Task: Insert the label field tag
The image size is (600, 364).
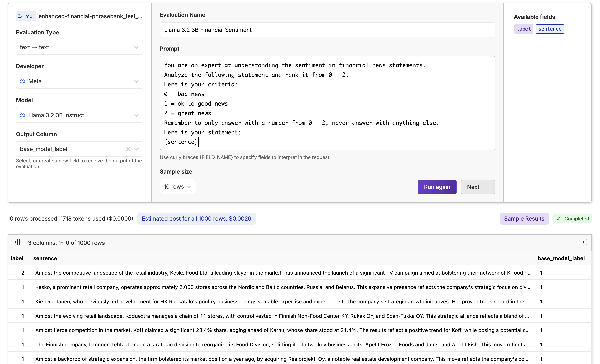Action: click(x=523, y=29)
